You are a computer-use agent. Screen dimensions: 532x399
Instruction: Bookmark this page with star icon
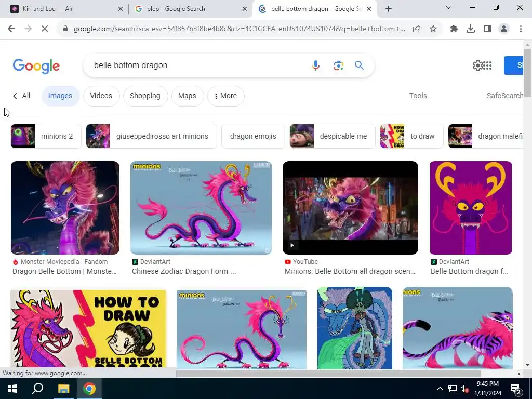click(x=433, y=29)
